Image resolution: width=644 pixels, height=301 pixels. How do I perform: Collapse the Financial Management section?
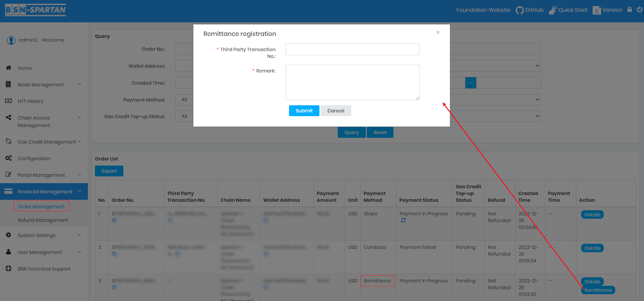point(79,191)
